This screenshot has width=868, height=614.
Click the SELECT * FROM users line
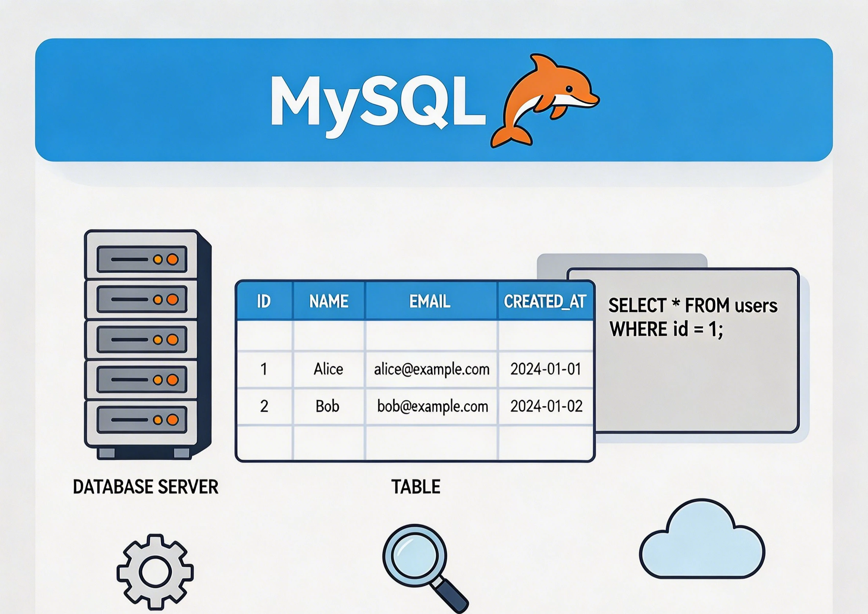pyautogui.click(x=692, y=306)
